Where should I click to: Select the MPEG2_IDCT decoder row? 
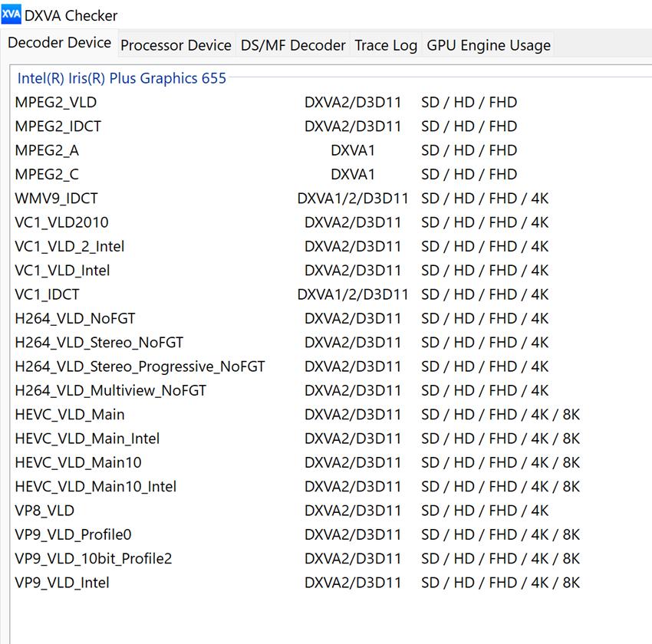[58, 127]
